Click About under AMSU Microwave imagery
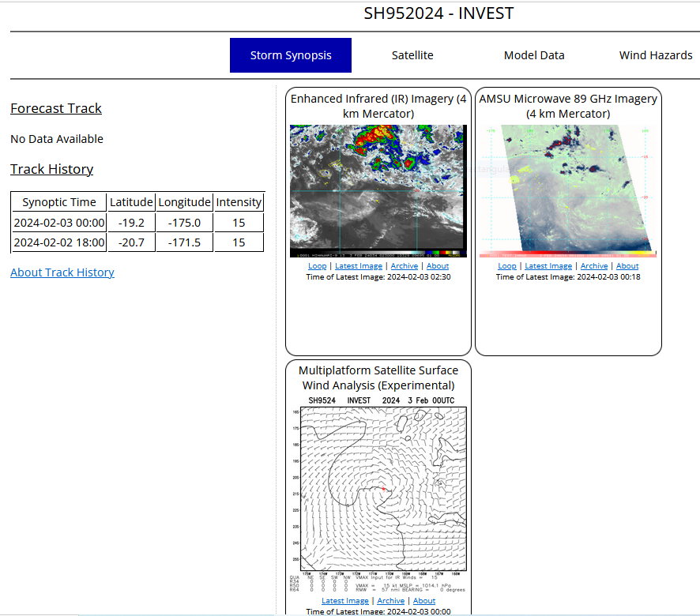This screenshot has width=700, height=616. [627, 266]
